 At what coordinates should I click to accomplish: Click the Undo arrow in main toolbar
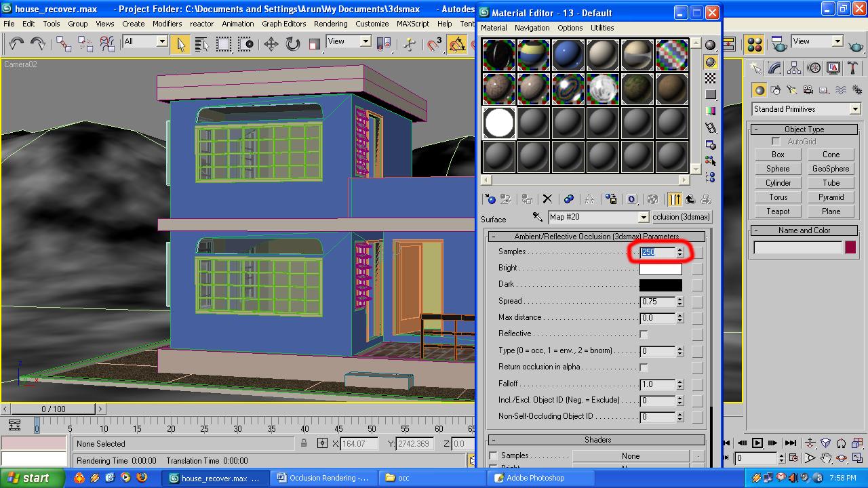coord(16,44)
